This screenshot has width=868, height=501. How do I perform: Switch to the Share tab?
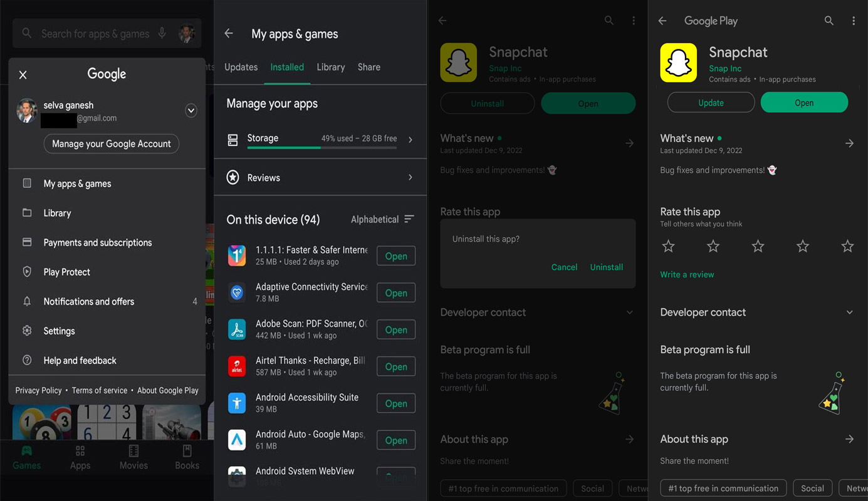(369, 67)
